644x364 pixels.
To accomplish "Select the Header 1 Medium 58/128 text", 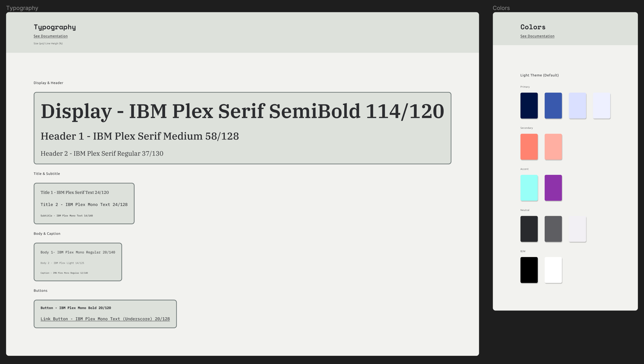I will coord(139,136).
